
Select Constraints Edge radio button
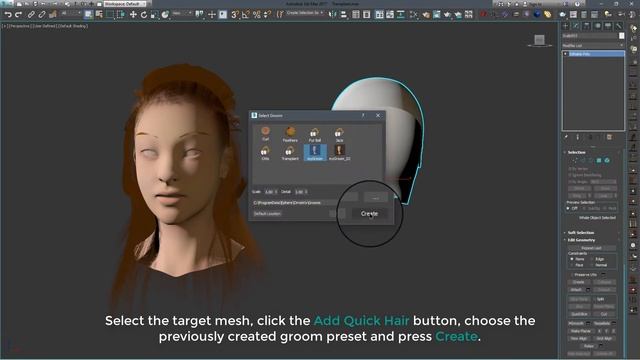592,259
